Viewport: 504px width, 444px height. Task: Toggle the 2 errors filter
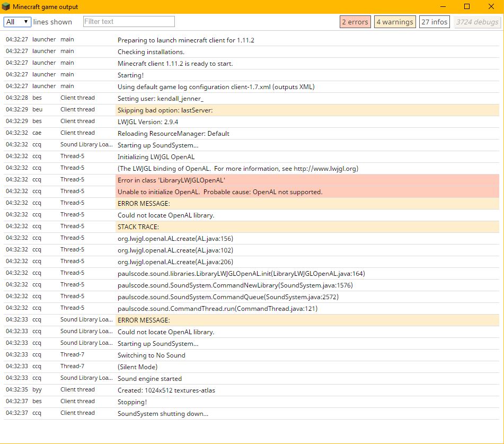pos(355,22)
